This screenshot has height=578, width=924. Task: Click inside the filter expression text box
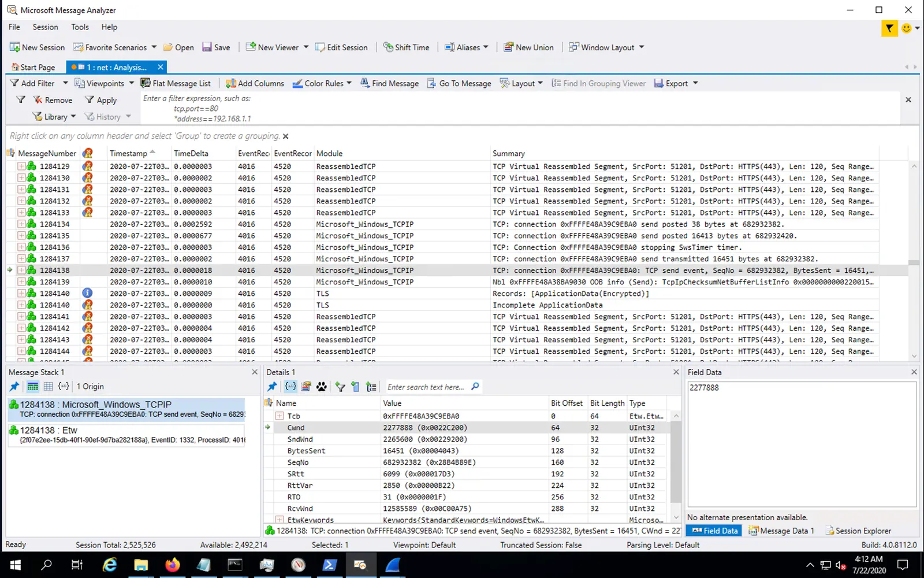(520, 109)
